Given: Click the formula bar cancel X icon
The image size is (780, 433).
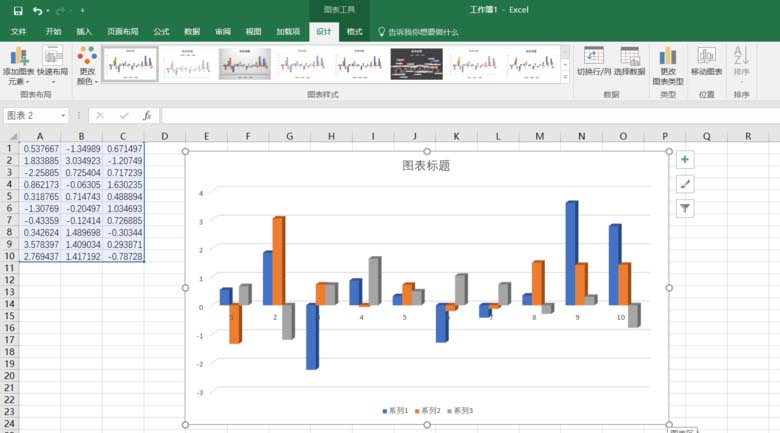Looking at the screenshot, I should pyautogui.click(x=100, y=115).
